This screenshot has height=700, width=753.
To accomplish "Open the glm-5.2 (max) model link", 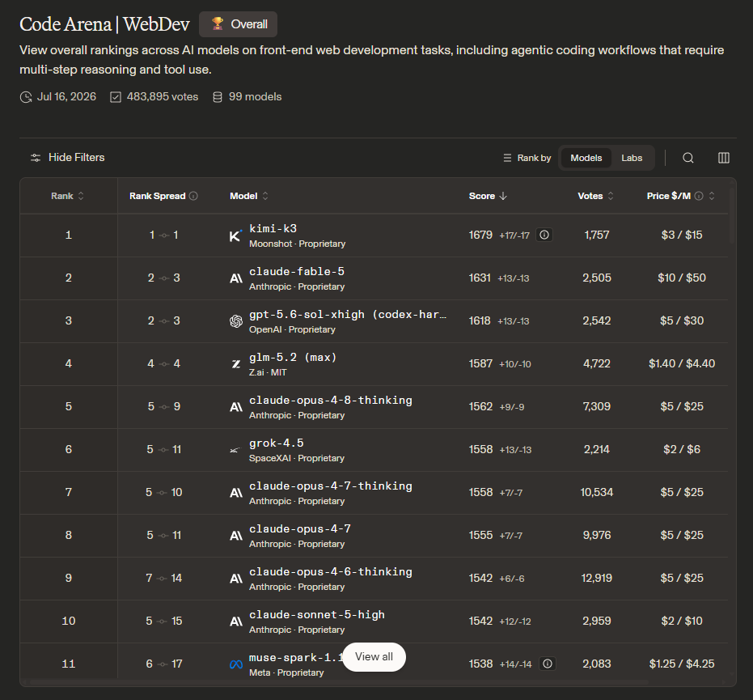I will (293, 357).
